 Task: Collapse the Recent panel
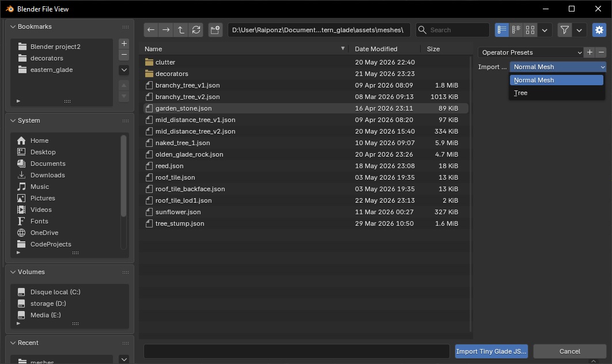point(13,343)
